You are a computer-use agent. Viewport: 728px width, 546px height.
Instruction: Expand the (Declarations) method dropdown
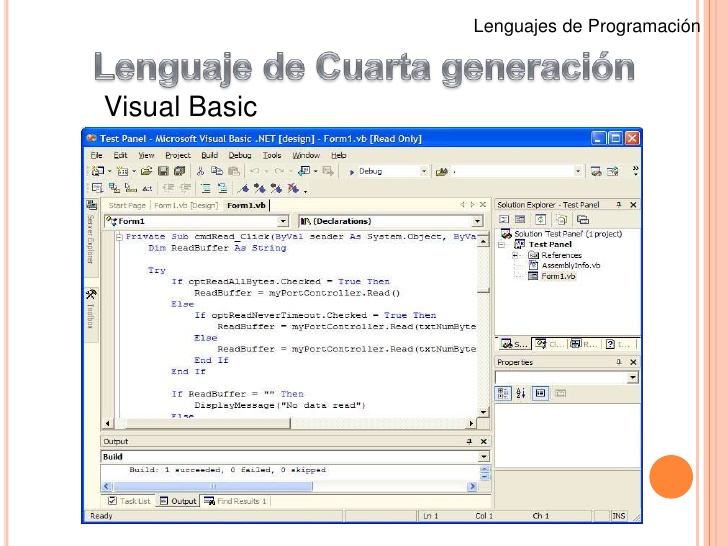(x=477, y=221)
